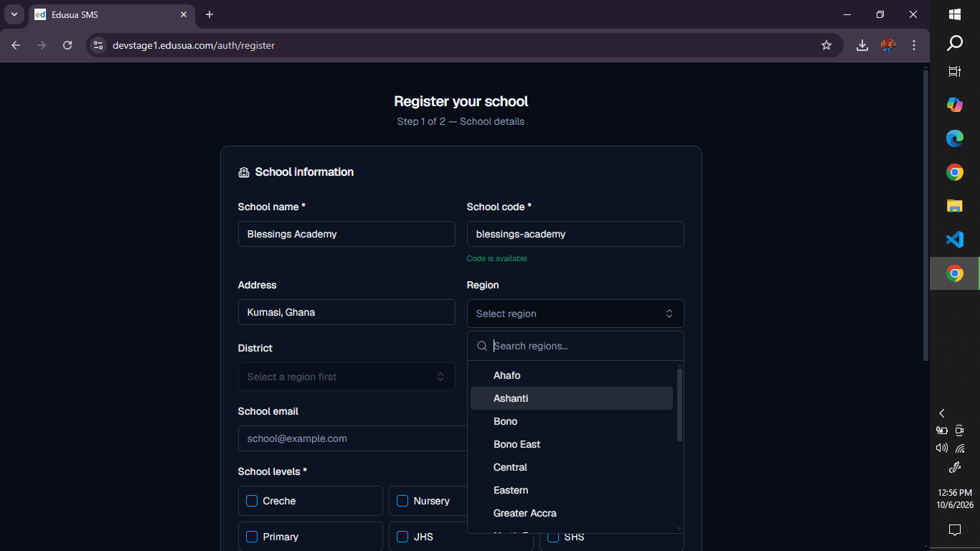Check the Nursery school level
The height and width of the screenshot is (551, 980).
click(x=402, y=501)
